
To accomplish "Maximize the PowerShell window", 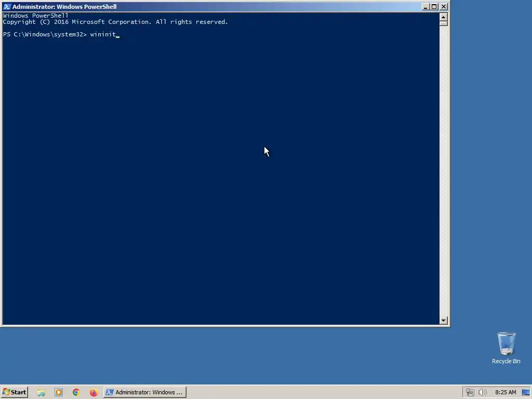I will (434, 7).
